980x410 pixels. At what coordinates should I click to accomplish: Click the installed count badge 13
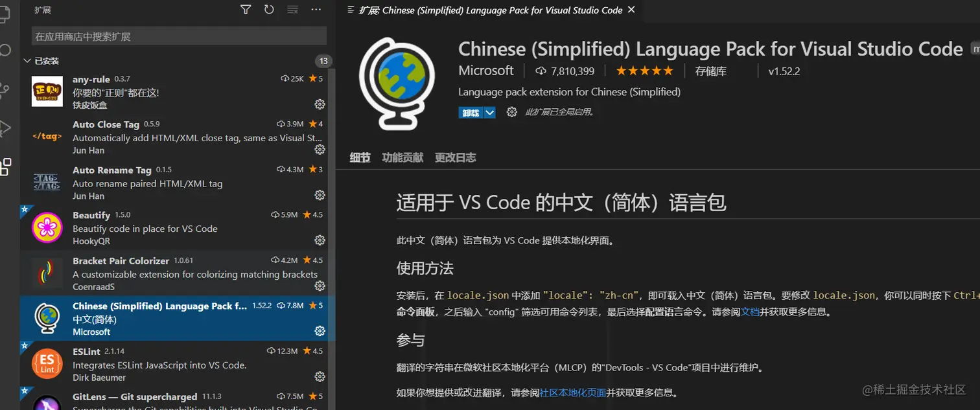point(324,61)
